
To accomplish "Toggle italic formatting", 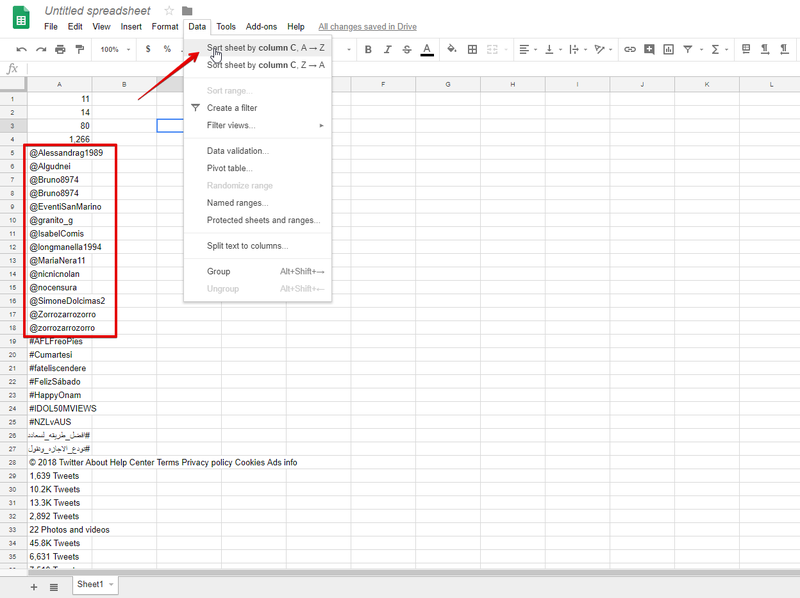I will [x=387, y=50].
